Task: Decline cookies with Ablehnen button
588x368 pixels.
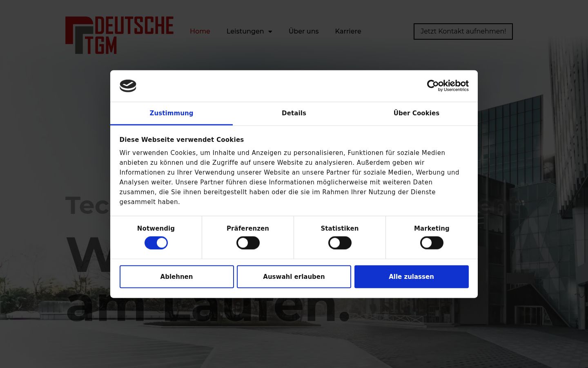Action: [x=177, y=277]
